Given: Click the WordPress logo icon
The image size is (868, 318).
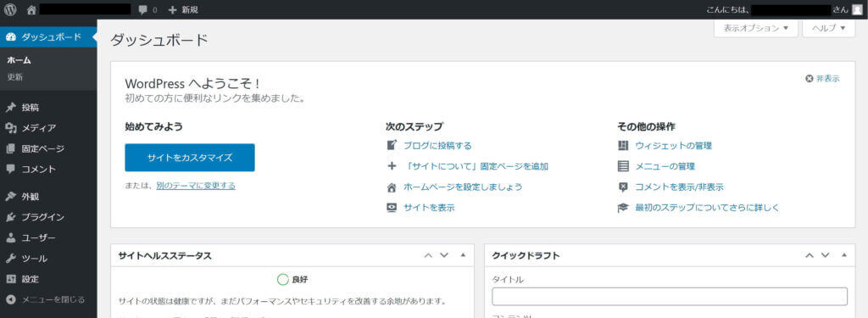Looking at the screenshot, I should [10, 9].
